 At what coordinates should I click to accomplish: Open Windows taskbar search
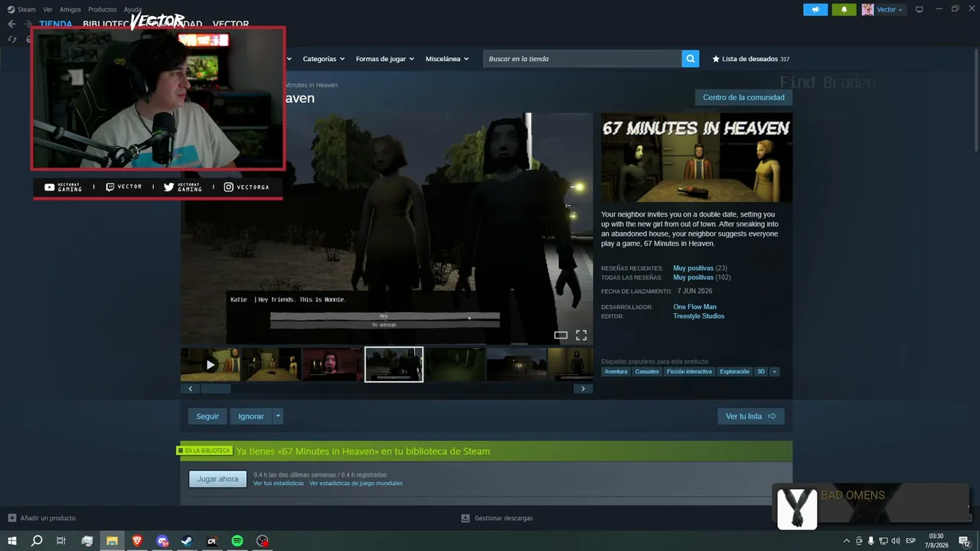tap(37, 541)
